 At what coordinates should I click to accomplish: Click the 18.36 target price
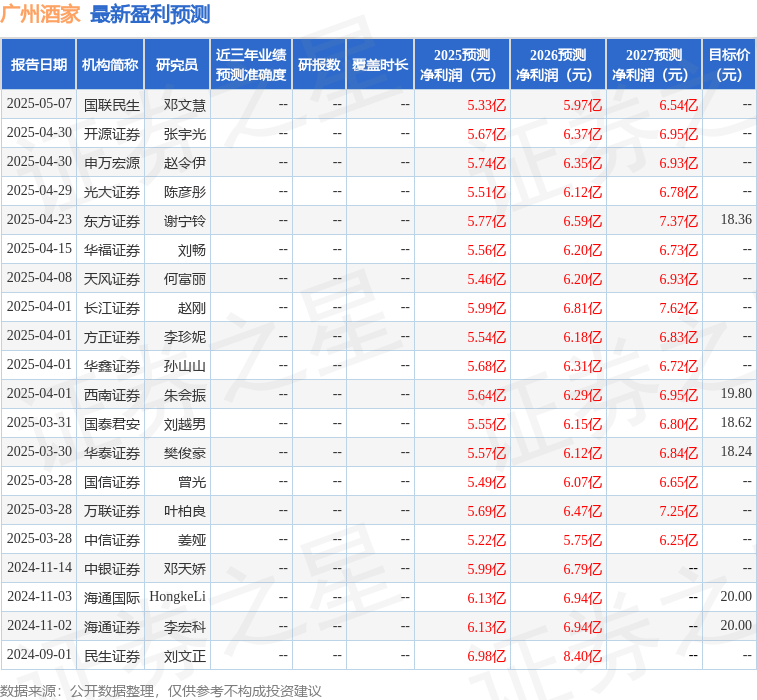736,220
